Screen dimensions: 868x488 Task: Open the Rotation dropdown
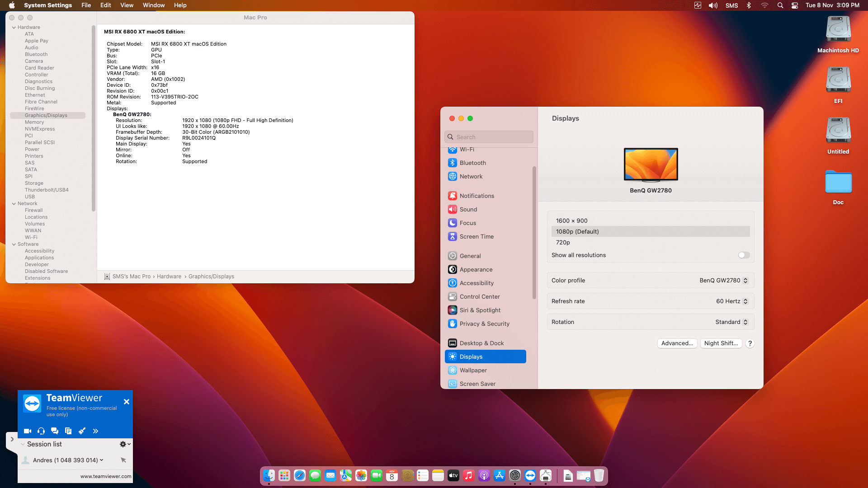(731, 322)
